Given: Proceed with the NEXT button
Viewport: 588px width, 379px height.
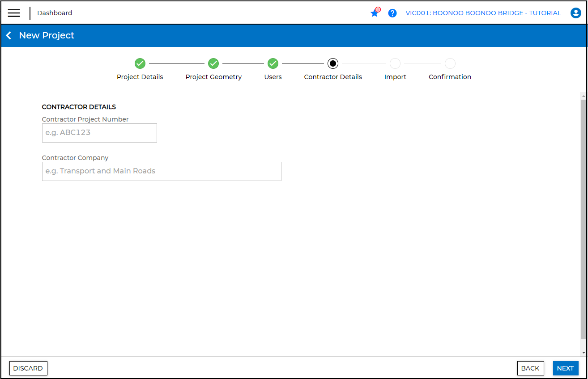Looking at the screenshot, I should (565, 368).
